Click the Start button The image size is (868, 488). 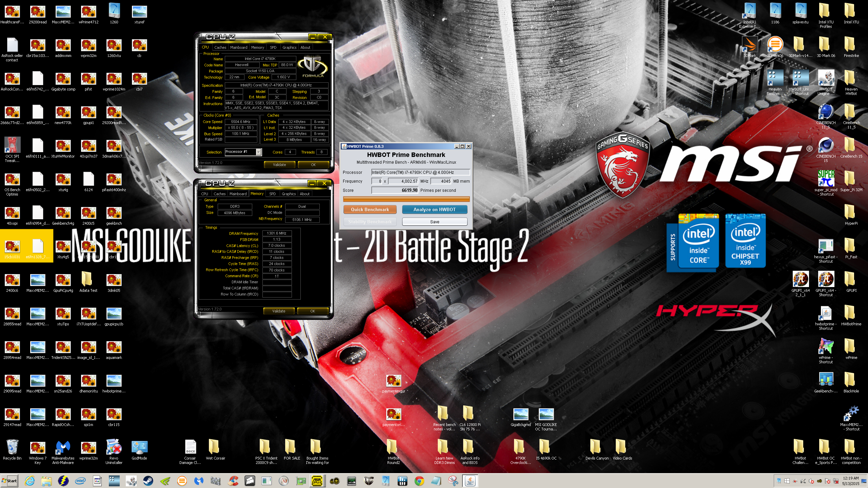click(x=9, y=481)
